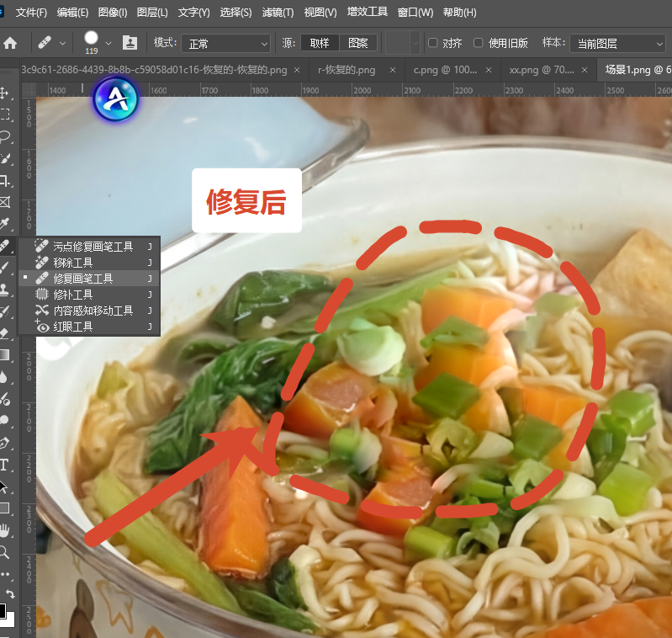
Task: Select the Type tool in the toolbar
Action: tap(4, 465)
